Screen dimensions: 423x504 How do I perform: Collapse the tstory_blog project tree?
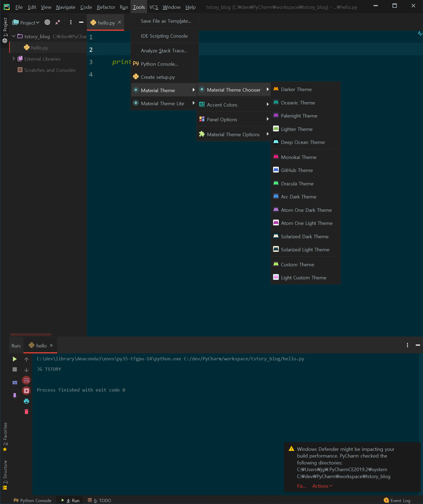click(x=14, y=36)
